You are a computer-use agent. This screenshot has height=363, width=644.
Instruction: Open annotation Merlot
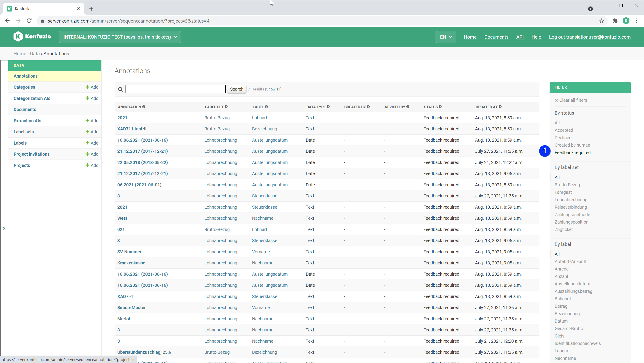(124, 319)
